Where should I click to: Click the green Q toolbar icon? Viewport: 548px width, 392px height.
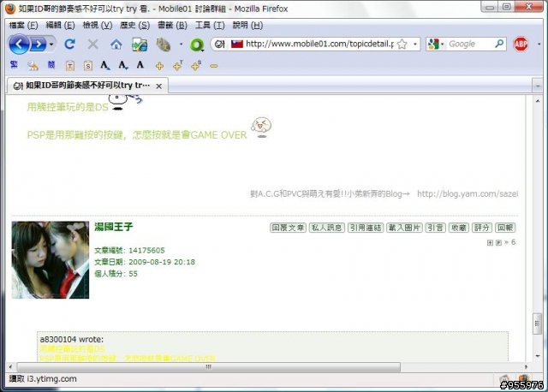197,45
